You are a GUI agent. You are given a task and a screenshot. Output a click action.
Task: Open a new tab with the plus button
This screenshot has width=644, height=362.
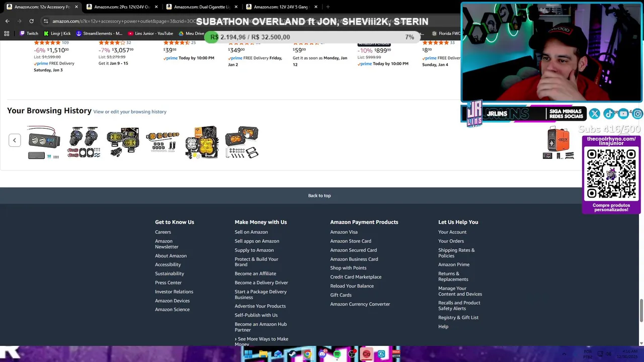tap(328, 7)
